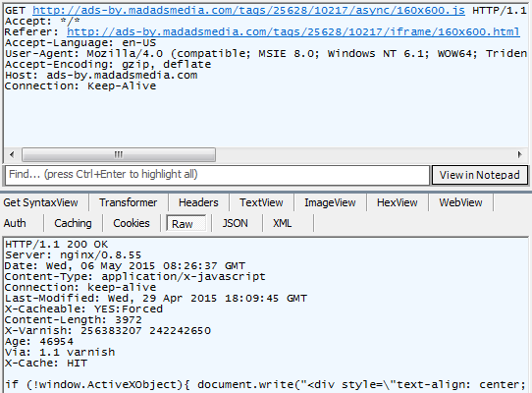The height and width of the screenshot is (393, 532).
Task: Switch to the JSON tab
Action: click(236, 223)
